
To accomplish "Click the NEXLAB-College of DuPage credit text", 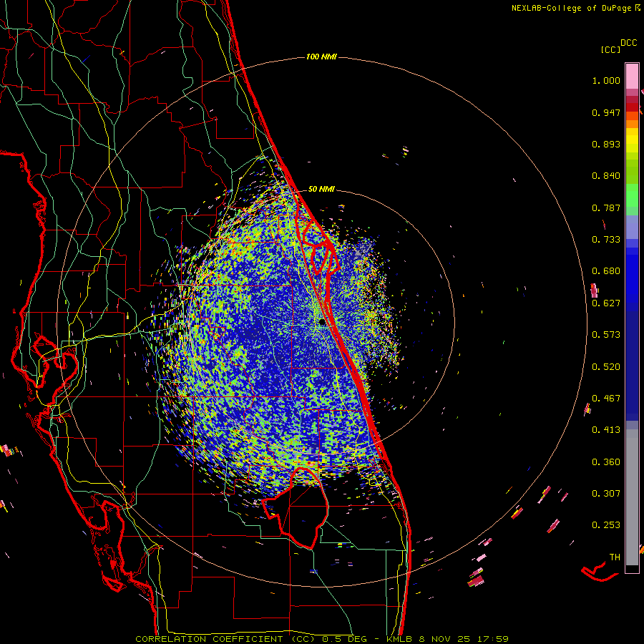I will [x=571, y=8].
